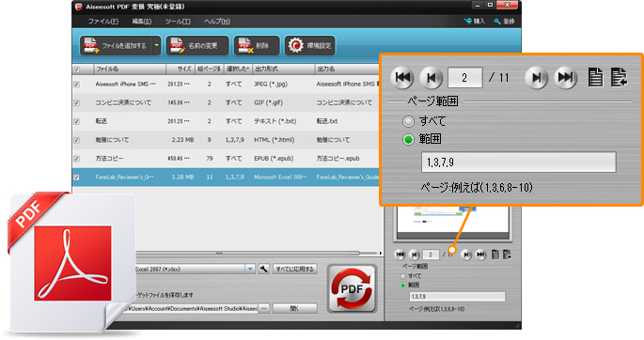Click the scrollbar right arrow under file list
The height and width of the screenshot is (340, 644).
(380, 253)
